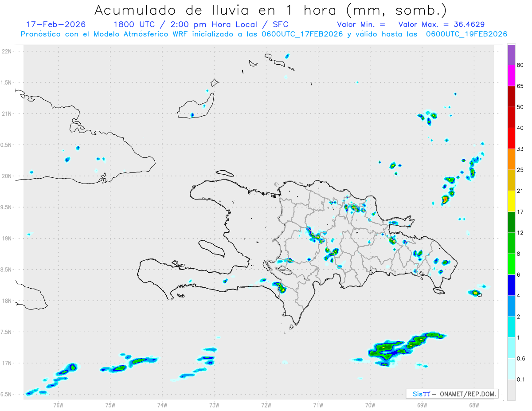The height and width of the screenshot is (411, 532).
Task: Click the color bar label '25'
Action: tap(520, 170)
